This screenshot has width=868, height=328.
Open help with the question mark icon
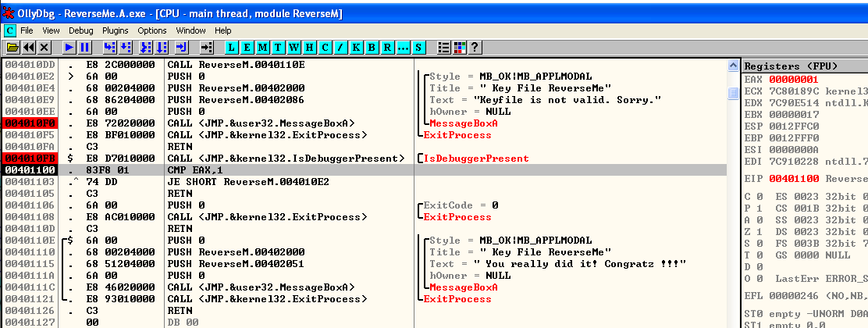(475, 47)
